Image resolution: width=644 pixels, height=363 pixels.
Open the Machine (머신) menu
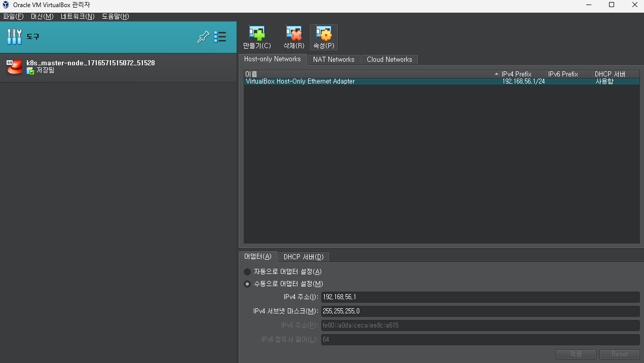click(x=42, y=16)
